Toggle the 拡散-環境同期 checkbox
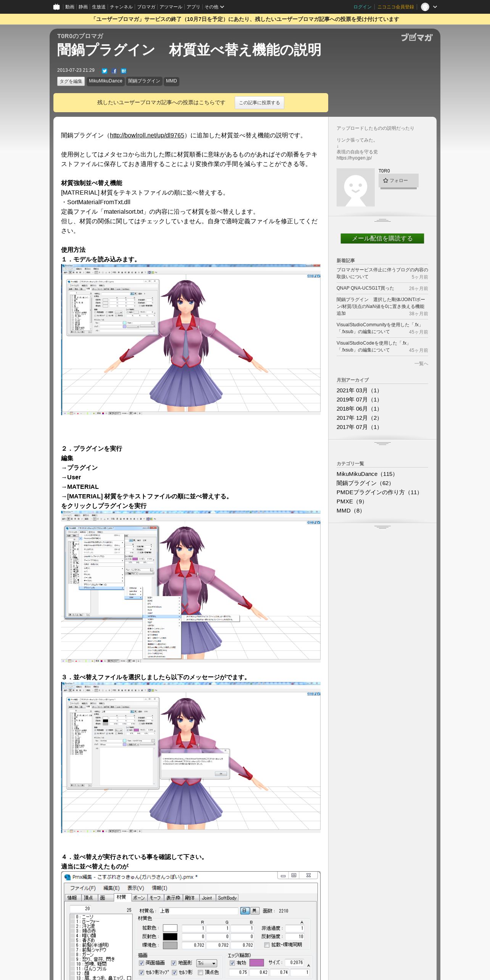This screenshot has width=490, height=980. pos(267,945)
